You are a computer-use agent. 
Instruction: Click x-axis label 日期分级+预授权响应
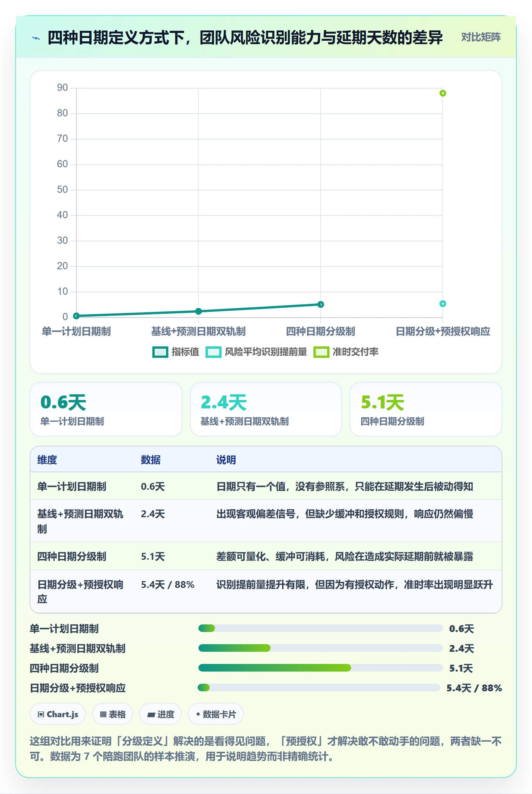click(x=443, y=331)
